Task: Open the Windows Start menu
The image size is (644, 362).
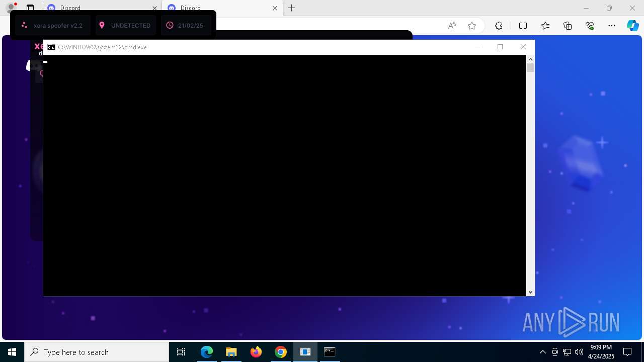Action: (x=12, y=352)
